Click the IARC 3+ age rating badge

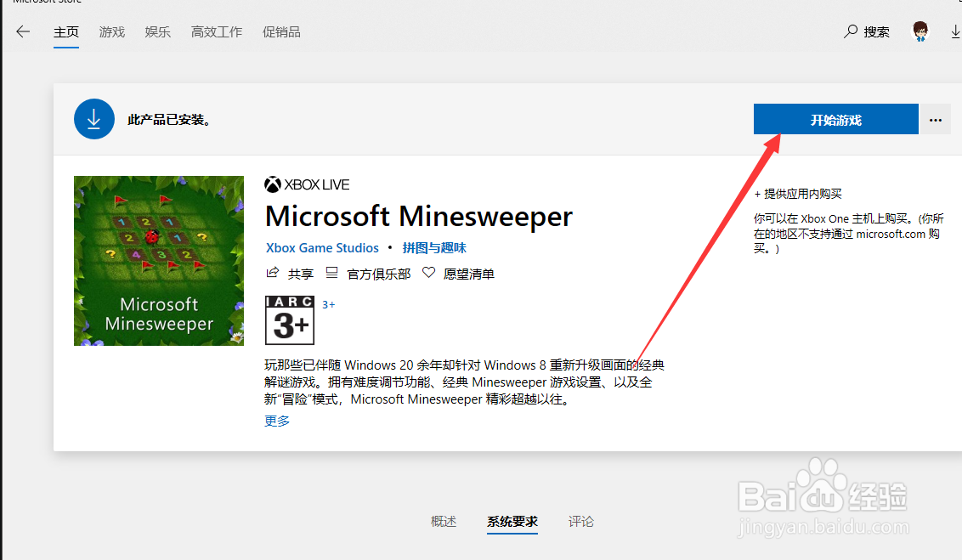tap(289, 320)
